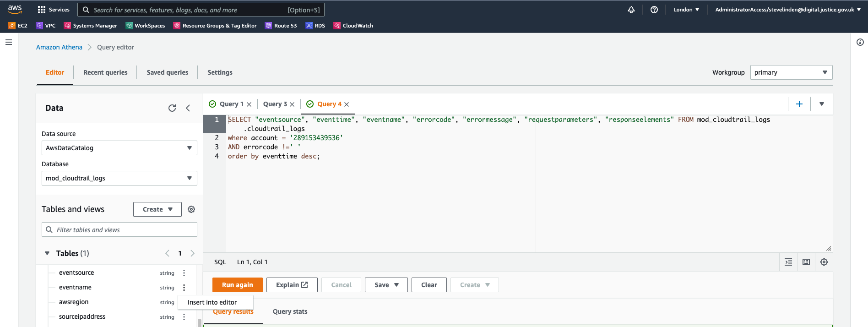The image size is (868, 327).
Task: Open the help question mark icon
Action: click(x=654, y=10)
